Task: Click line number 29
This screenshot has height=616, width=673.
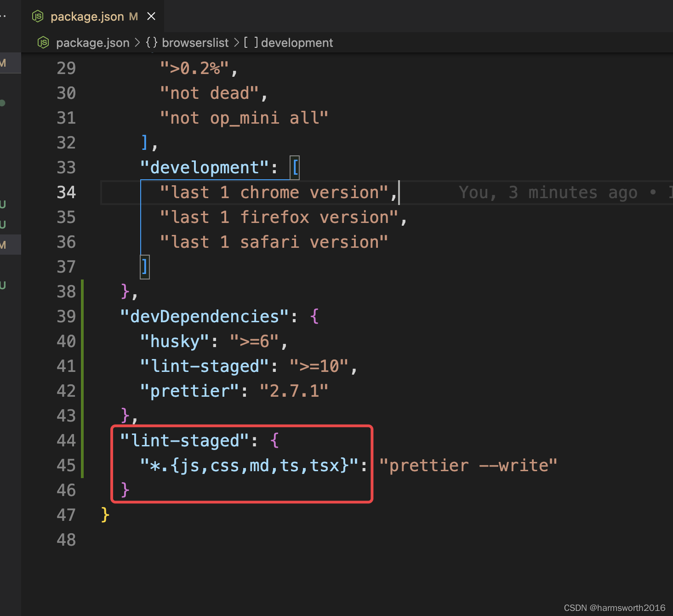Action: [66, 68]
